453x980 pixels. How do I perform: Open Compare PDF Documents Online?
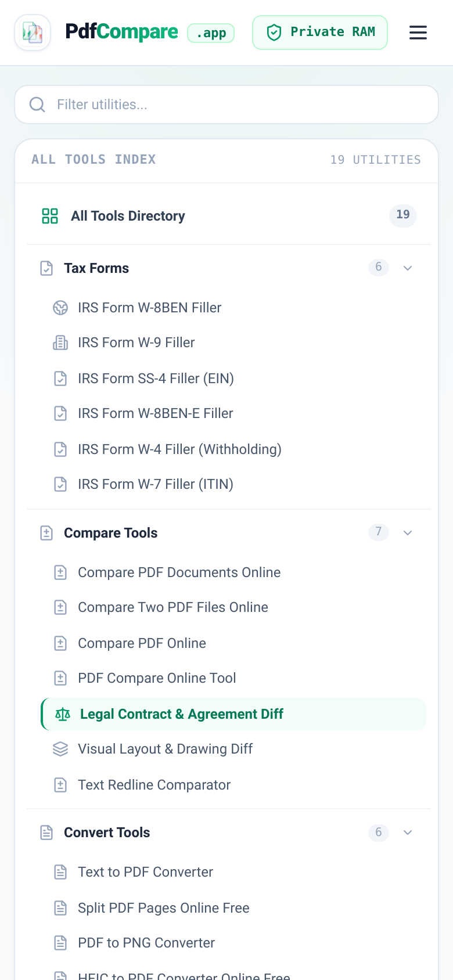(233, 572)
